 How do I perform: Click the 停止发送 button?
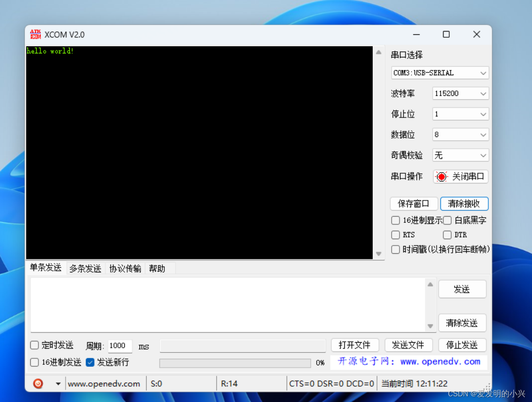[462, 345]
